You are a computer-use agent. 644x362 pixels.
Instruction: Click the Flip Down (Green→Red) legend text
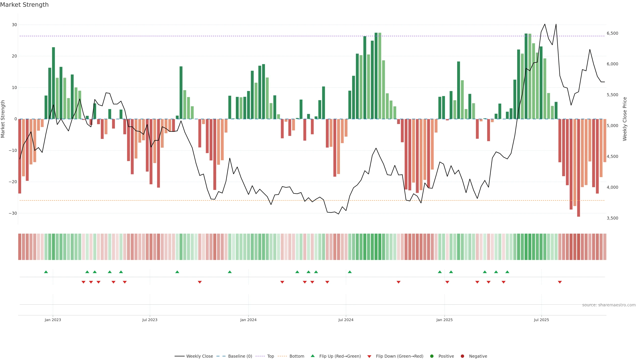tap(399, 356)
